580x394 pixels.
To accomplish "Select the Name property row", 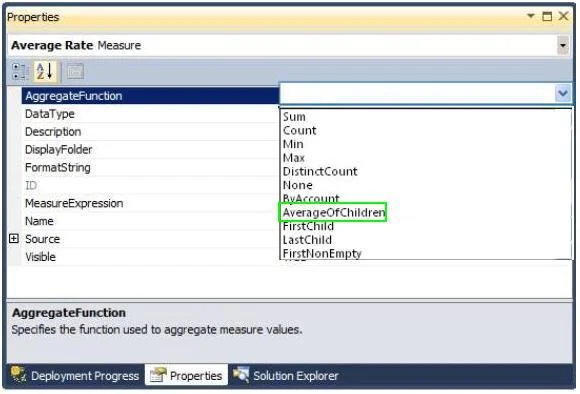I will coord(151,221).
